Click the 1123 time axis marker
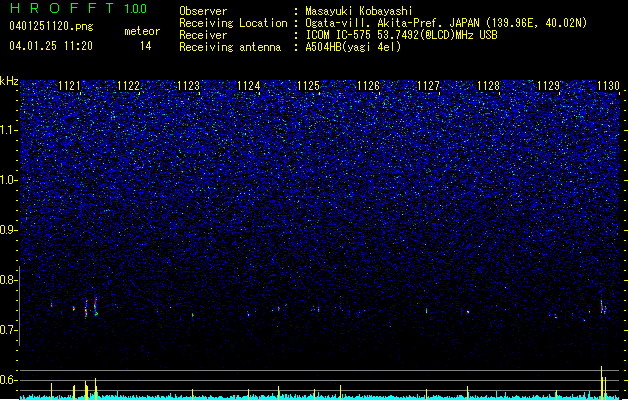629x400 pixels. (x=189, y=86)
